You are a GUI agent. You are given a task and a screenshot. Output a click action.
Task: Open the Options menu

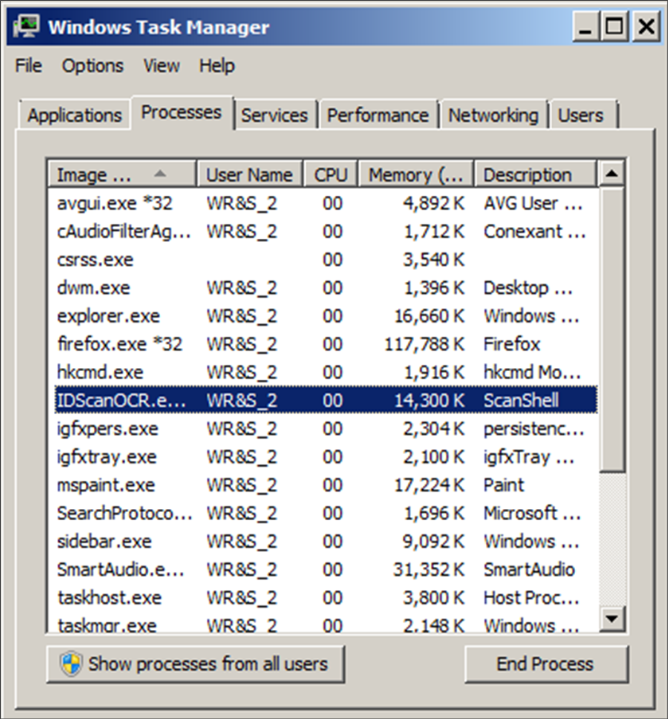[92, 66]
